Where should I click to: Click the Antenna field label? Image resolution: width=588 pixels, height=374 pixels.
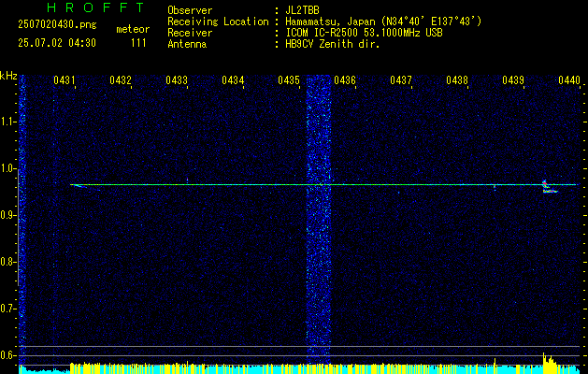click(x=187, y=44)
